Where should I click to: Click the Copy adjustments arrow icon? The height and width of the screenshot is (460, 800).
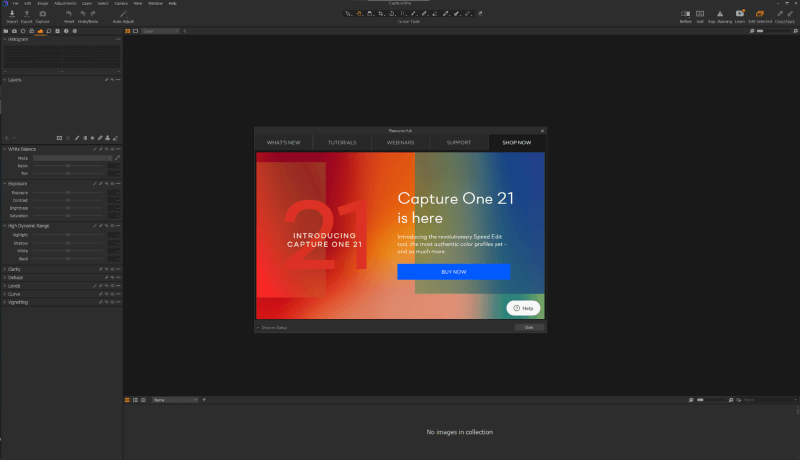[x=780, y=14]
